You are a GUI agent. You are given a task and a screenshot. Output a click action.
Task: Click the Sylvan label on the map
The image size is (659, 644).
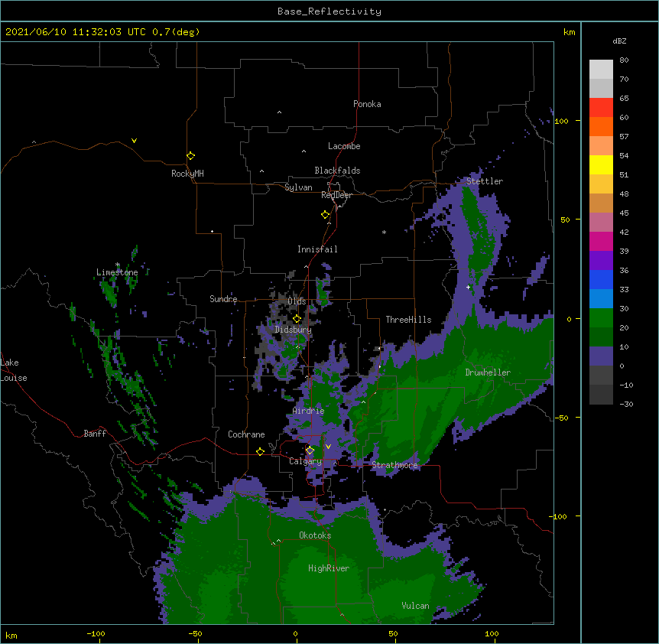298,187
